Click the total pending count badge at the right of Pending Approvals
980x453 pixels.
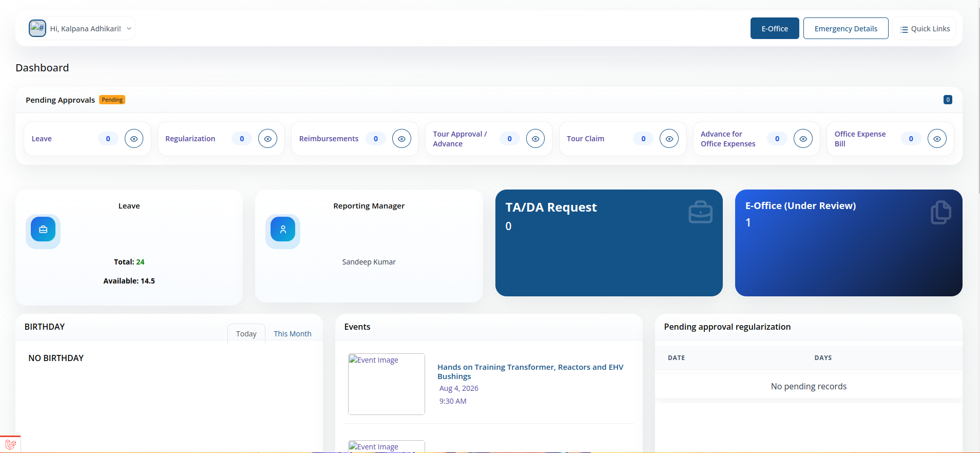coord(948,100)
